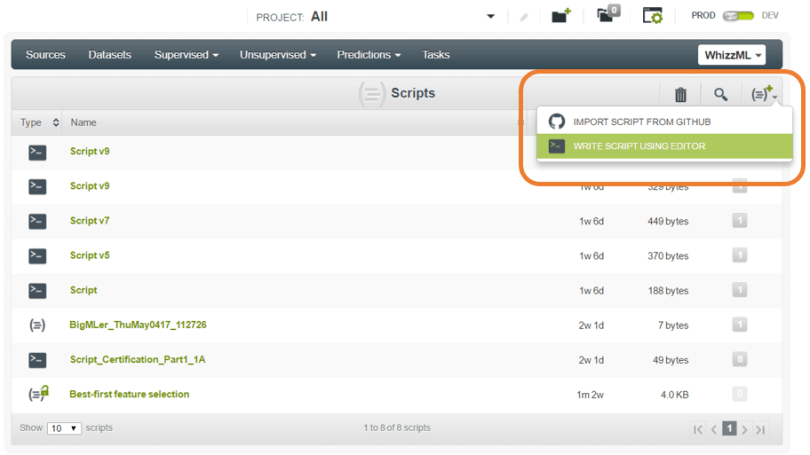Change the show 10 scripts selector
This screenshot has height=455, width=810.
pyautogui.click(x=64, y=428)
